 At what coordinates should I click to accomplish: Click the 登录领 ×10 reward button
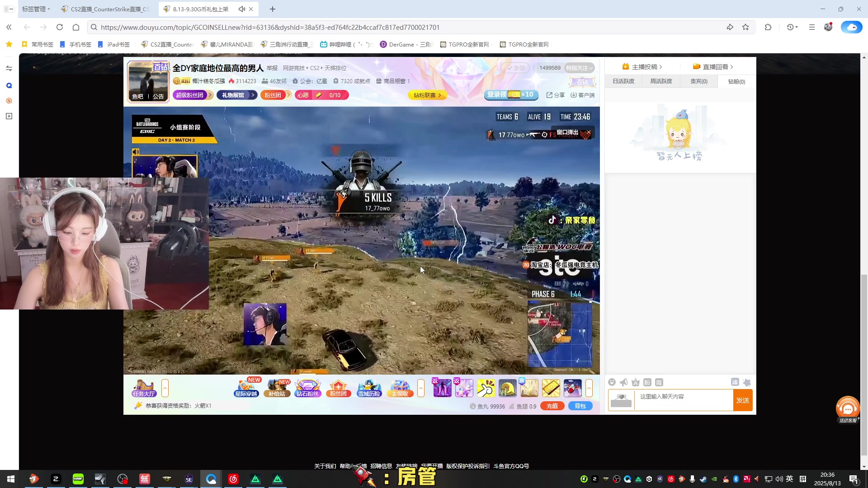click(x=511, y=94)
